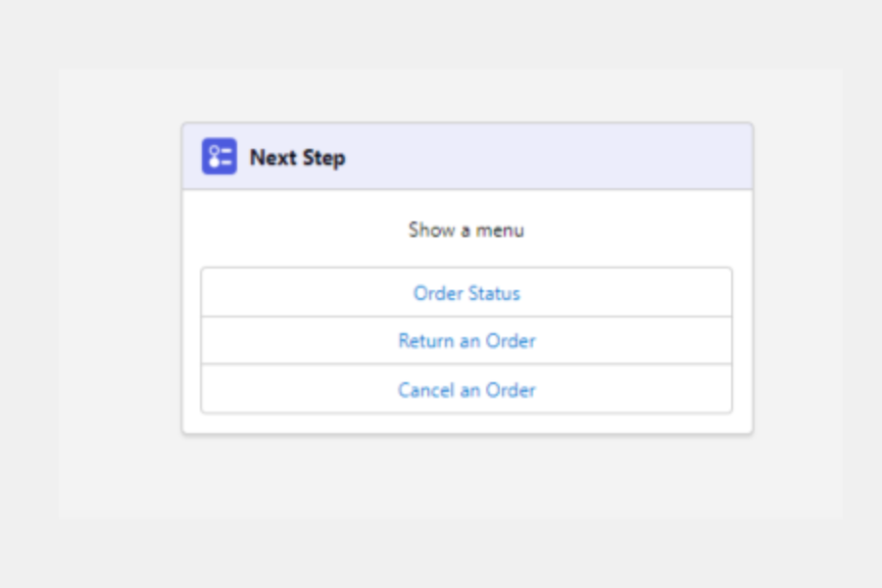The height and width of the screenshot is (588, 882).
Task: Click the Next Step title text
Action: tap(297, 157)
